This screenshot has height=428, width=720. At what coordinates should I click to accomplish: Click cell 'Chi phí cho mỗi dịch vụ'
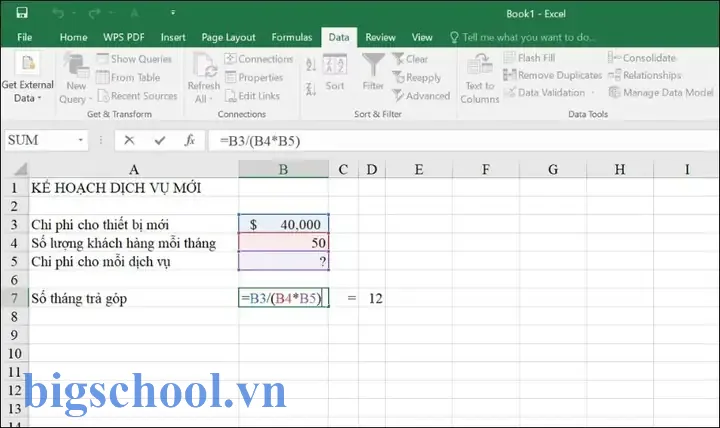[x=134, y=261]
